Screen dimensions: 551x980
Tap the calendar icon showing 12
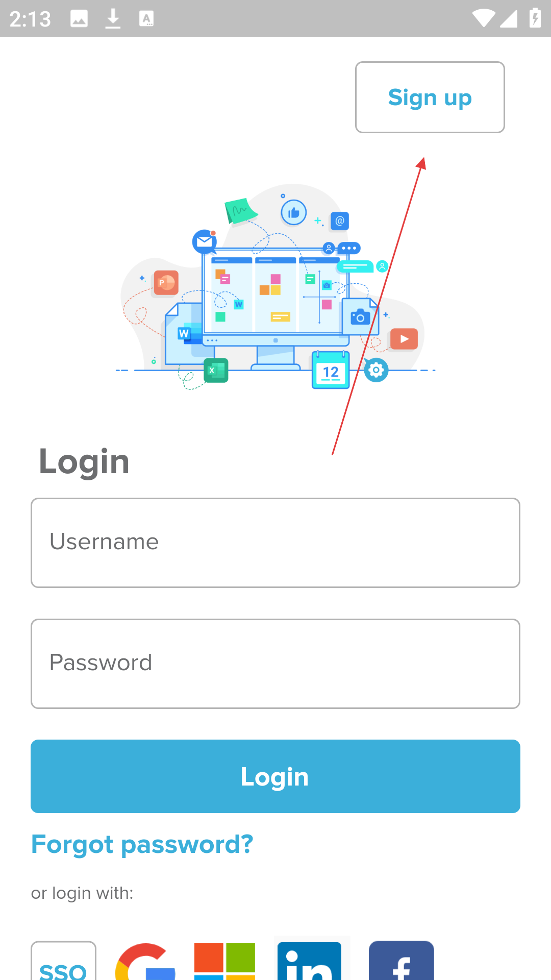pos(331,371)
